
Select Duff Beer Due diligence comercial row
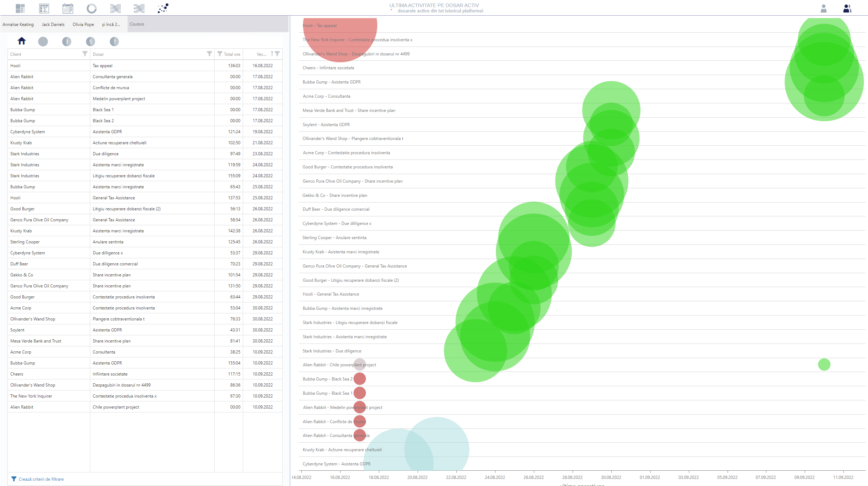tap(145, 264)
